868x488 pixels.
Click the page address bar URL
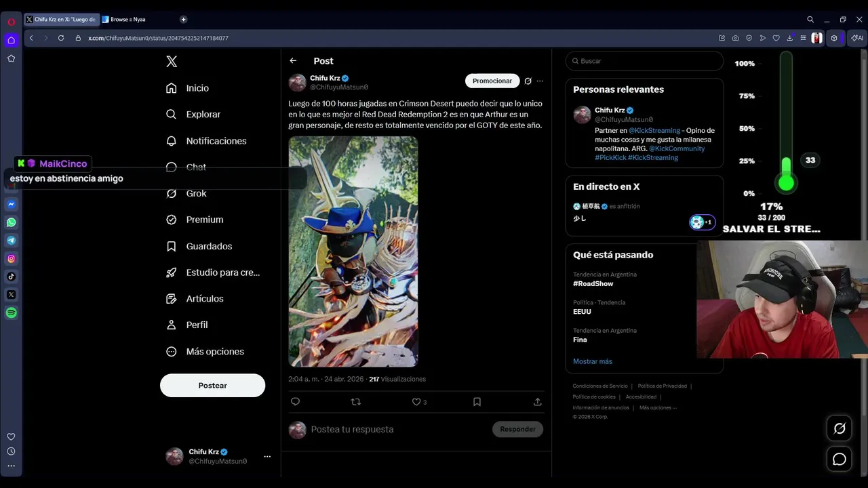coord(158,38)
